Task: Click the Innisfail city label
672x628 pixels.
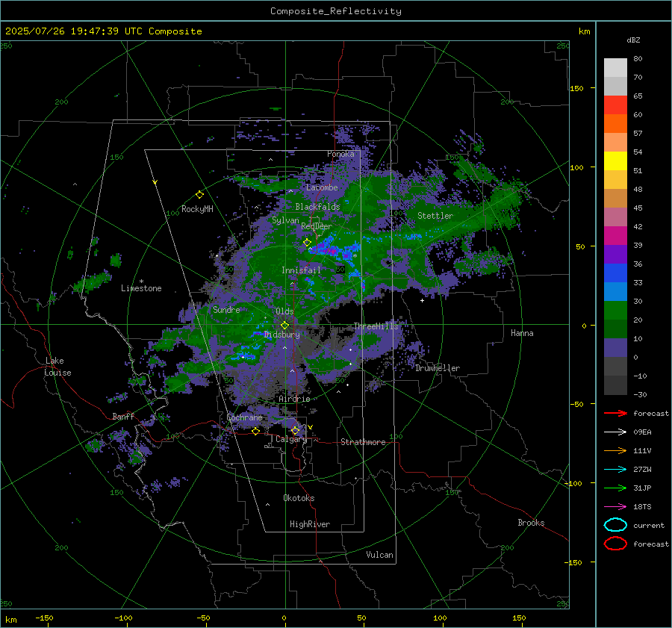Action: point(301,270)
